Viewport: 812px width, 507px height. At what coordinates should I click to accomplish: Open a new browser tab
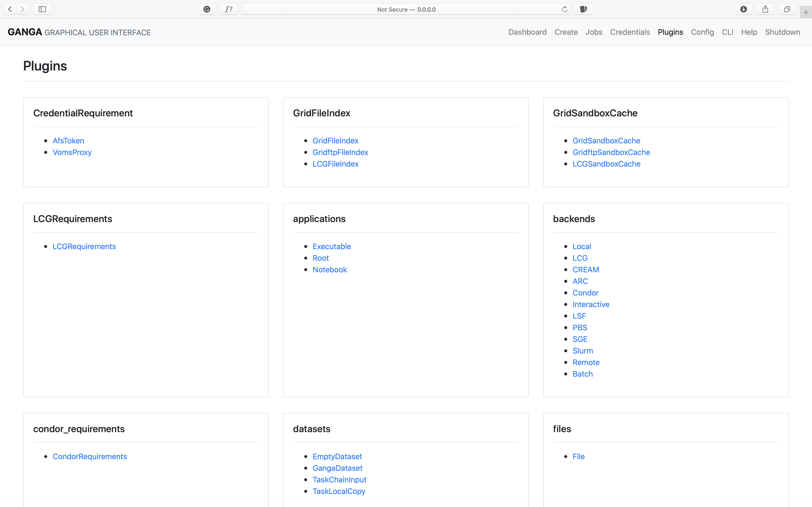point(806,12)
